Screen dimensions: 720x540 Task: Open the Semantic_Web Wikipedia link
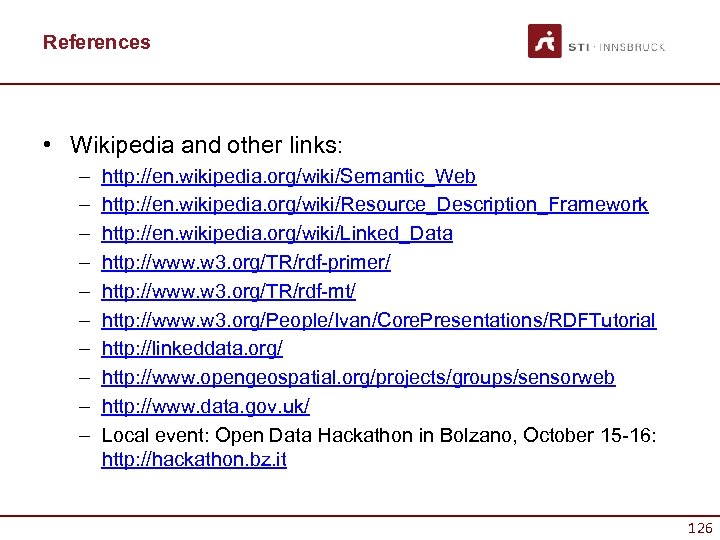pyautogui.click(x=289, y=177)
